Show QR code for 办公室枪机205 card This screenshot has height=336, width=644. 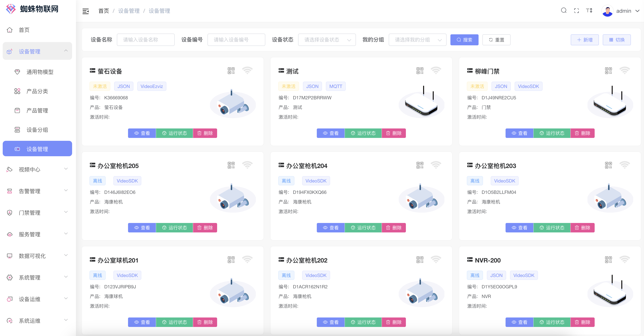pos(231,165)
